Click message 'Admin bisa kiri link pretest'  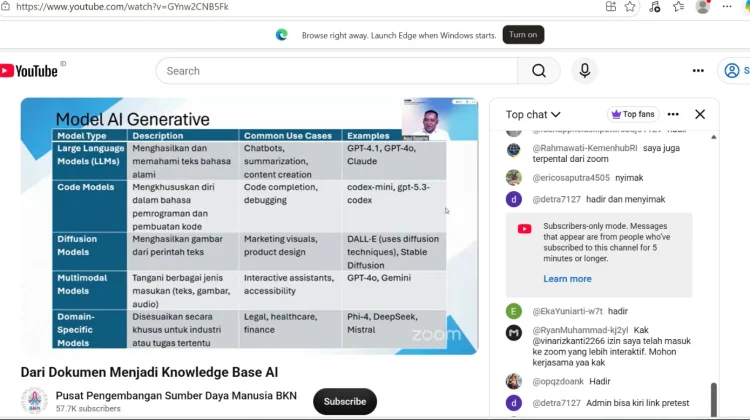click(638, 403)
